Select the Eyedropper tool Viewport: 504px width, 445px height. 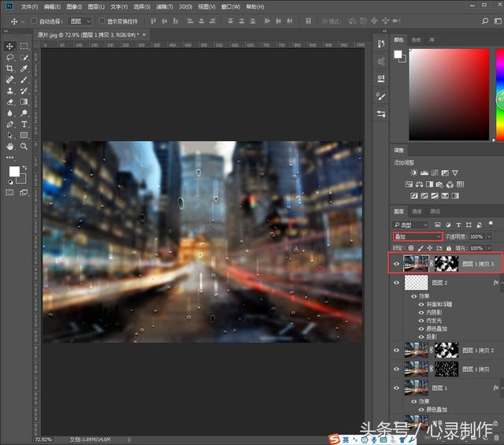click(24, 69)
